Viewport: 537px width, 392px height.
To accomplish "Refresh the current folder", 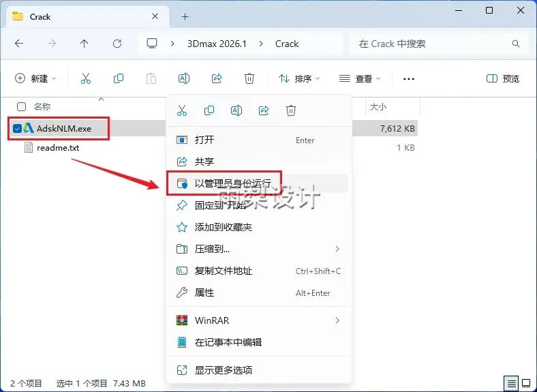I will 117,44.
